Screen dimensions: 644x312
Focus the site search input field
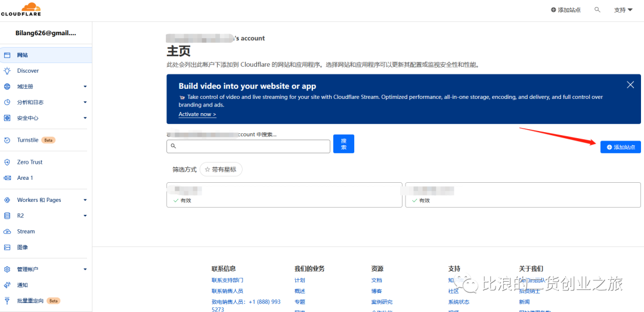pyautogui.click(x=248, y=146)
